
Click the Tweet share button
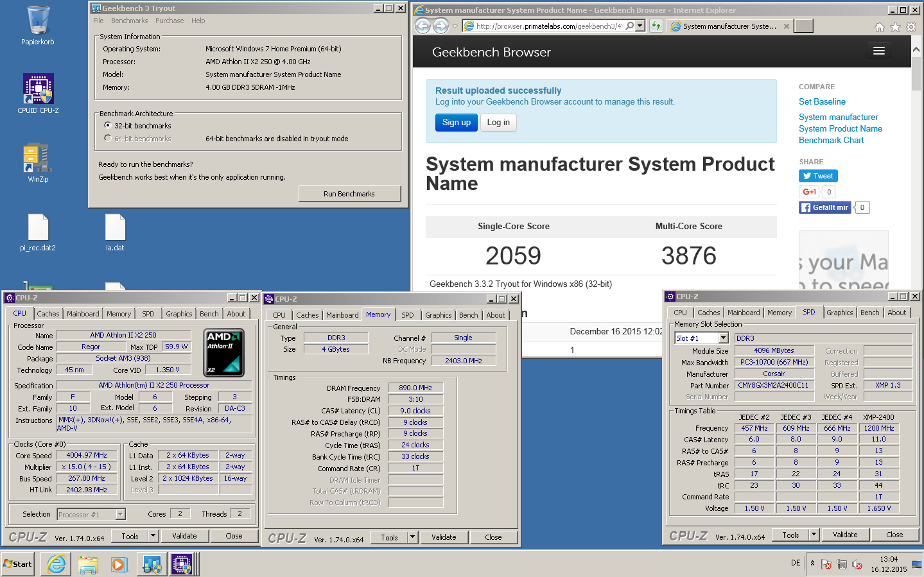pyautogui.click(x=818, y=176)
